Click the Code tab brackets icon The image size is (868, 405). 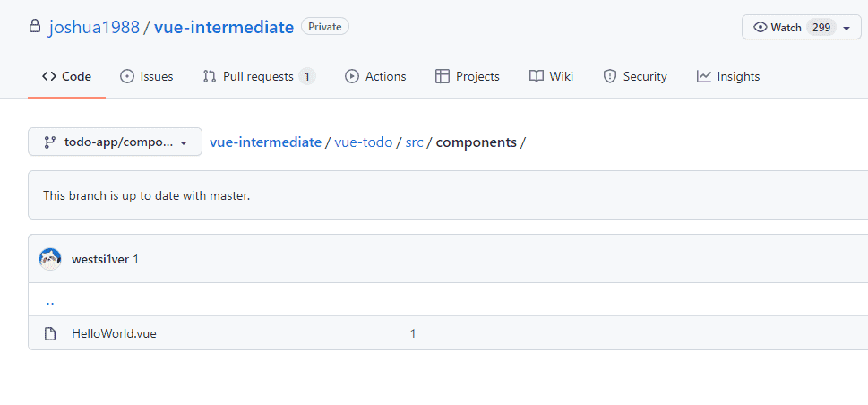pos(48,76)
